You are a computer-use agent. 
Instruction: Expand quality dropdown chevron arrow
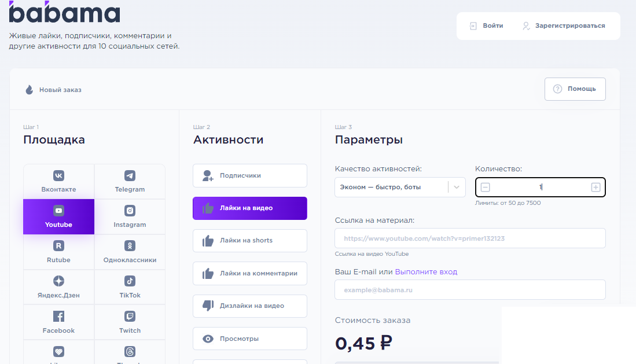pos(457,187)
